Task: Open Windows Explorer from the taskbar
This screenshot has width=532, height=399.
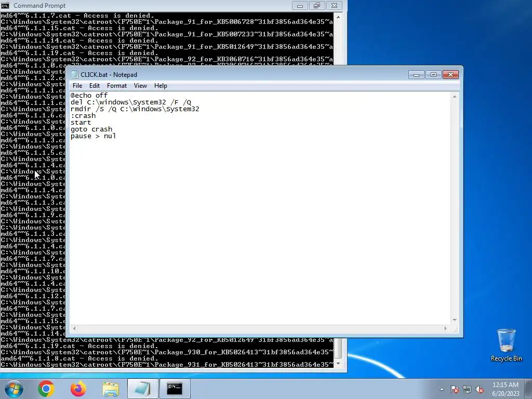Action: pos(111,389)
